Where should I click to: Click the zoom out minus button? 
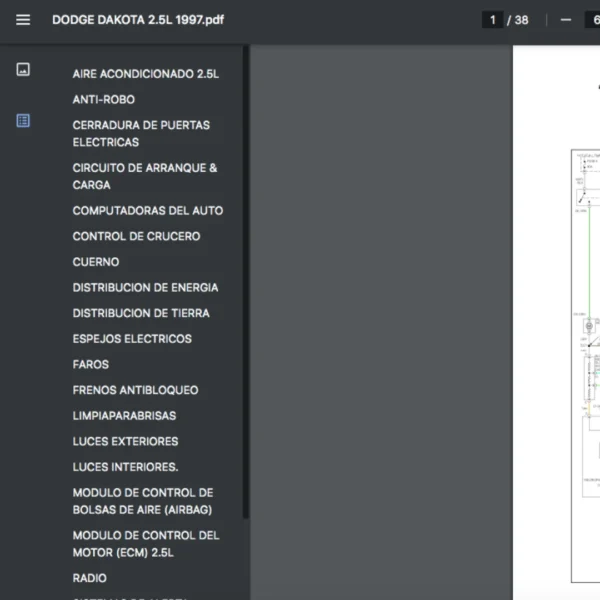tap(566, 20)
